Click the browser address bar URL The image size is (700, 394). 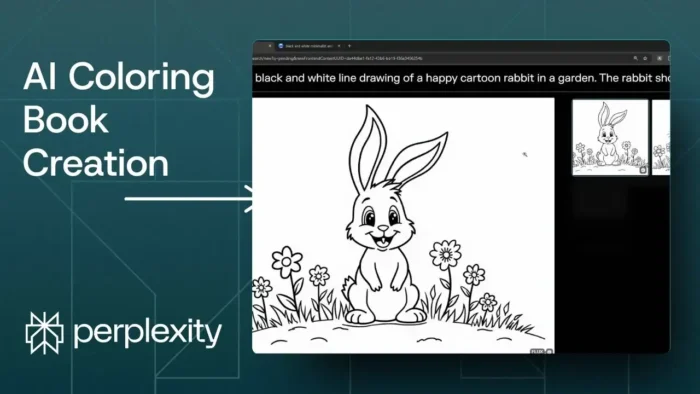(338, 58)
